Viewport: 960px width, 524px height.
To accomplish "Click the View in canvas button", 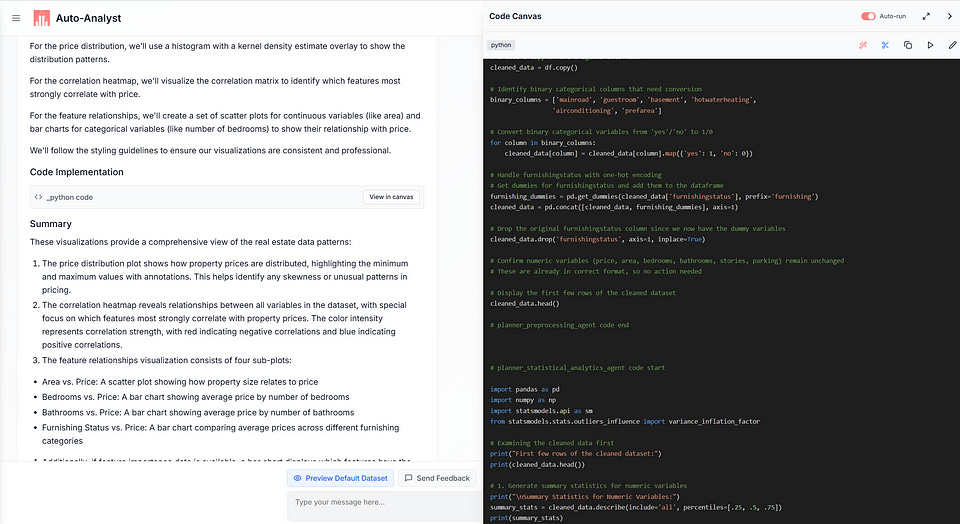I will point(391,197).
